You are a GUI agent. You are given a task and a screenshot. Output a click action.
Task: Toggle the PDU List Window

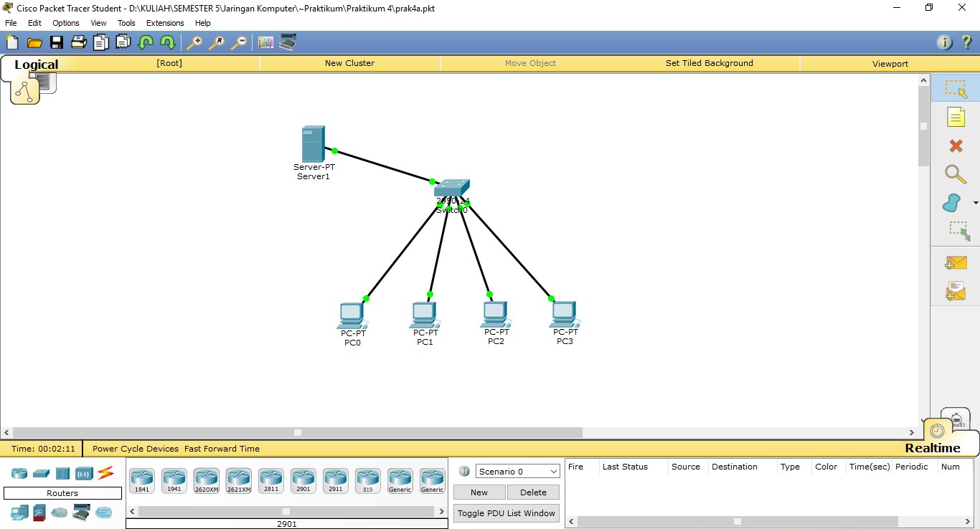click(506, 513)
